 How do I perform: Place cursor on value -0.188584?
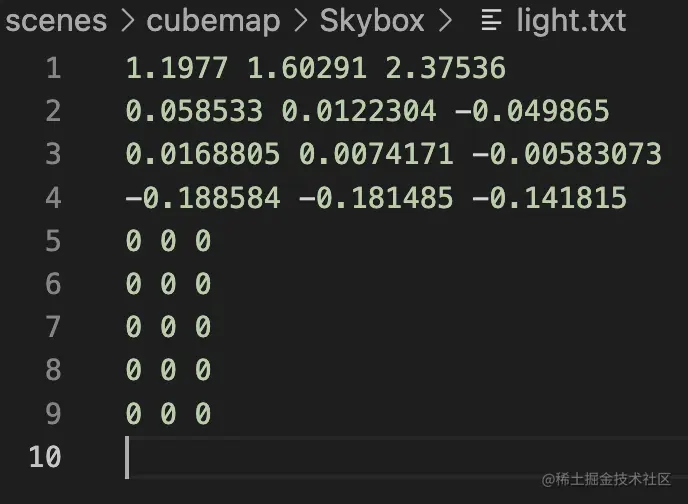[x=203, y=197]
